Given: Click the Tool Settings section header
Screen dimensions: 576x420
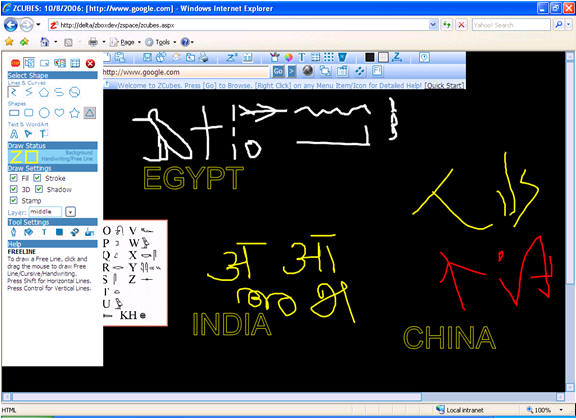Looking at the screenshot, I should [x=53, y=222].
